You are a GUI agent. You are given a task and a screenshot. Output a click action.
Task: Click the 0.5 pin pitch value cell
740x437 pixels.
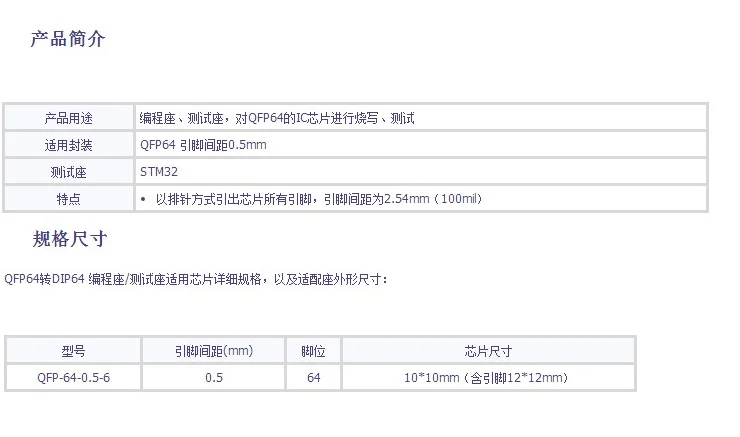(x=213, y=378)
